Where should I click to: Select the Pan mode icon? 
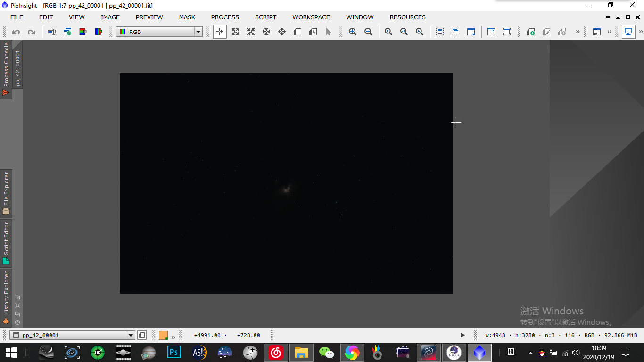click(x=266, y=32)
